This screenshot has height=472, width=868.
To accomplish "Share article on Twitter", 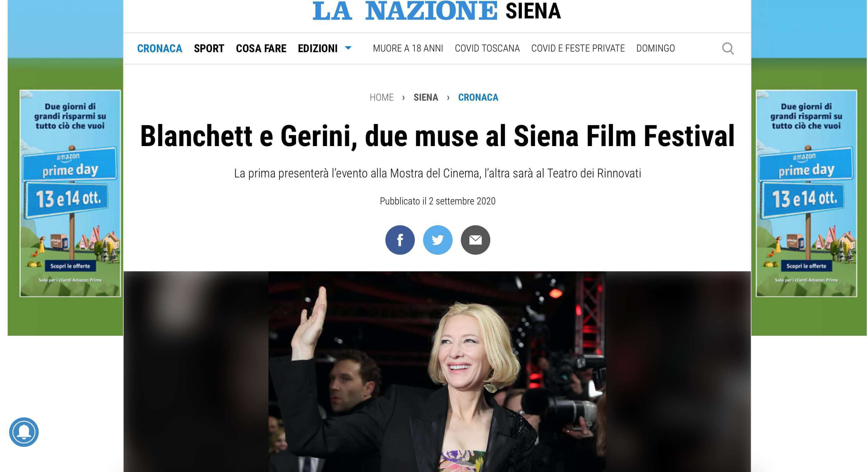I will pyautogui.click(x=438, y=240).
